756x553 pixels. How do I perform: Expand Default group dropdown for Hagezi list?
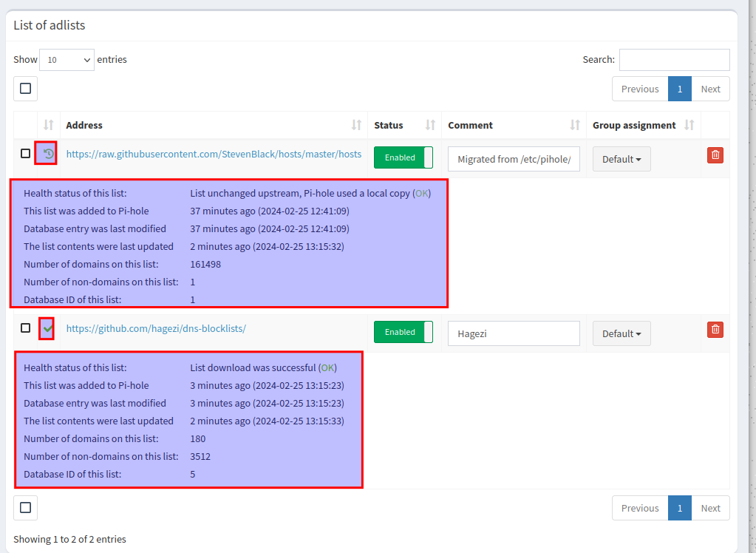621,333
